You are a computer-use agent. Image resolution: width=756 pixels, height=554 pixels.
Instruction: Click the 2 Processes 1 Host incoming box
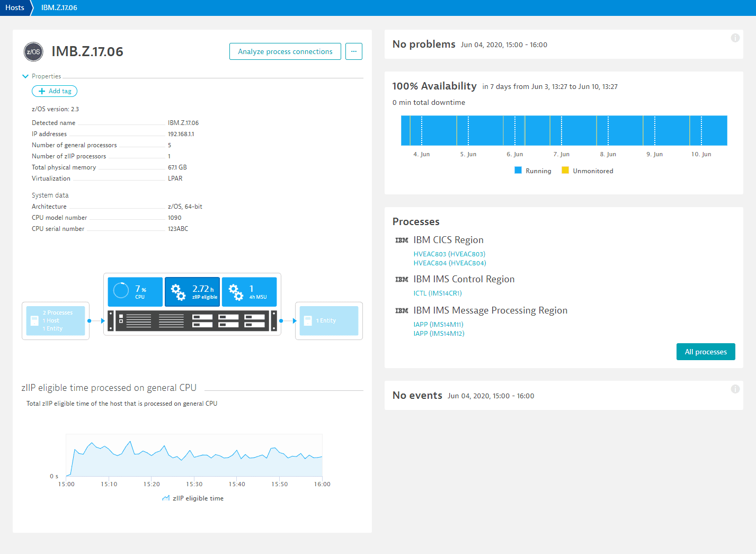pyautogui.click(x=56, y=320)
